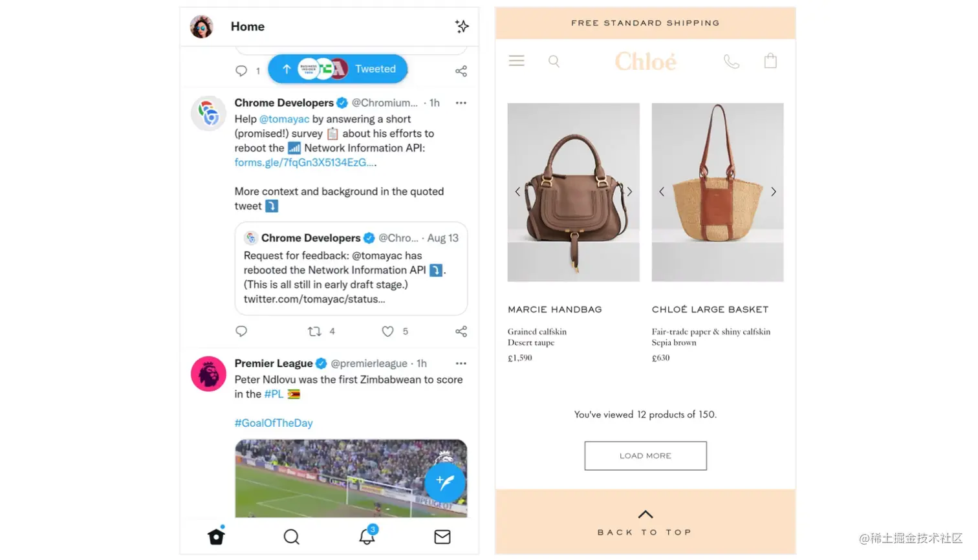
Task: Open more options on Premier League tweet
Action: point(461,363)
